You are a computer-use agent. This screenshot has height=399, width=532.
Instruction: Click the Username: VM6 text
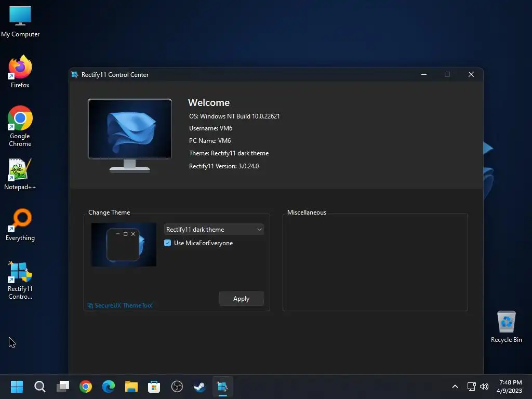tap(211, 128)
